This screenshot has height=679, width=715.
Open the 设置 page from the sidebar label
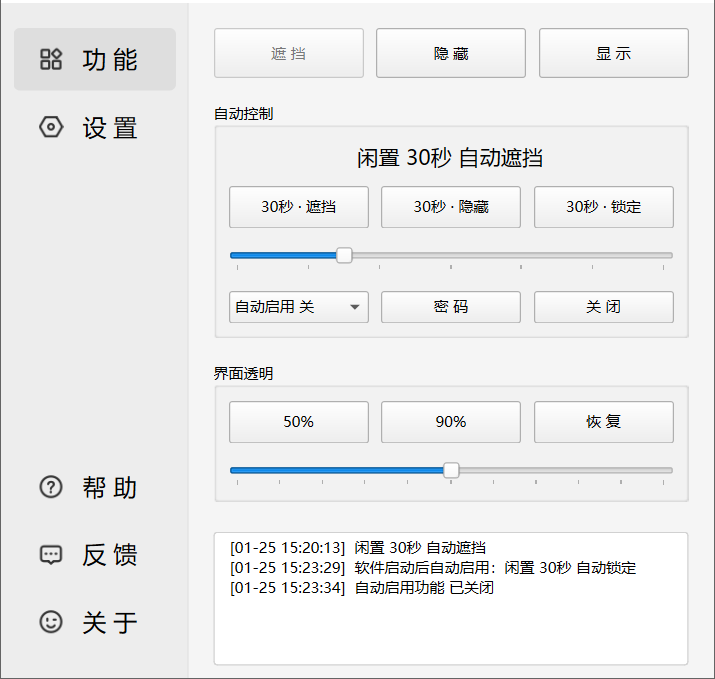tap(110, 128)
